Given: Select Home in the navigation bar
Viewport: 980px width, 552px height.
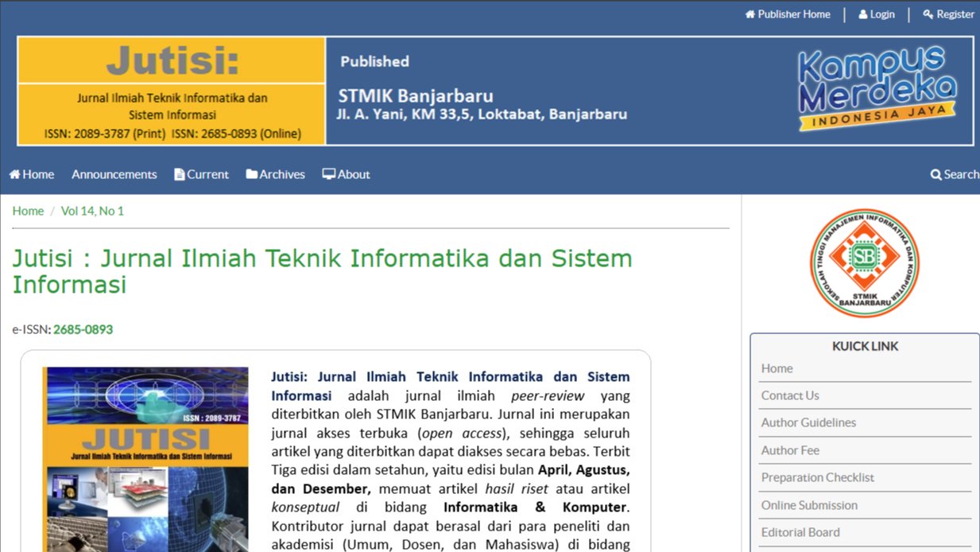Looking at the screenshot, I should tap(32, 175).
